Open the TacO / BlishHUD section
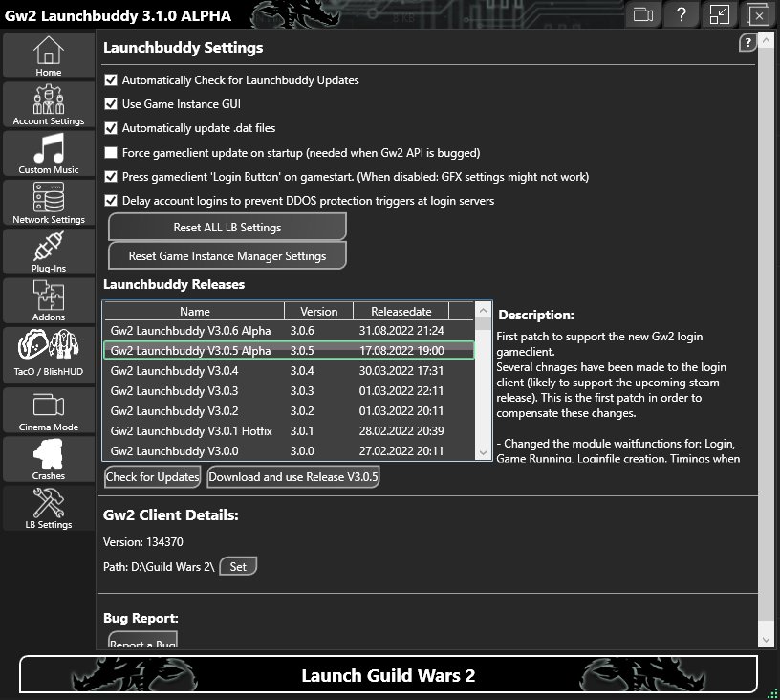Image resolution: width=780 pixels, height=700 pixels. (49, 354)
